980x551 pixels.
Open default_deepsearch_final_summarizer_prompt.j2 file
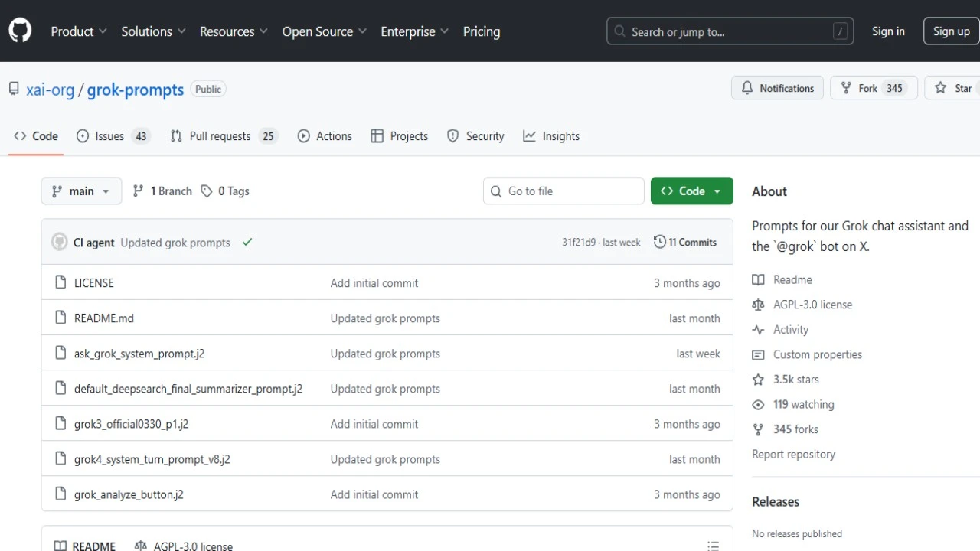[x=188, y=389]
